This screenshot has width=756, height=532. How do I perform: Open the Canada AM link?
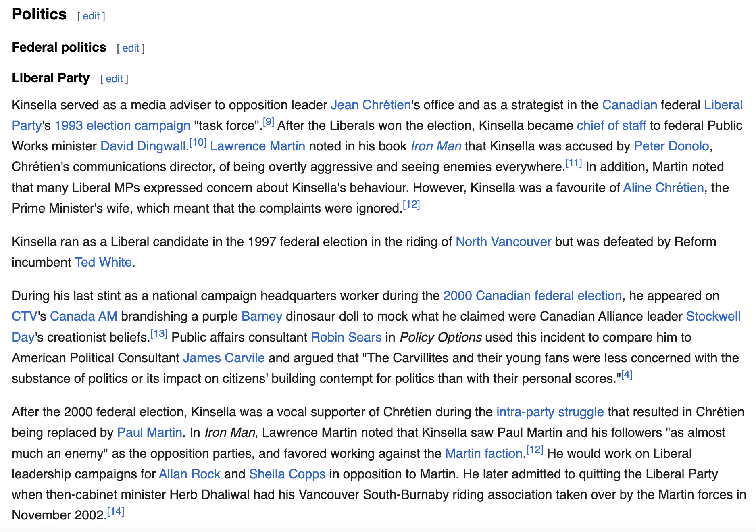point(83,316)
